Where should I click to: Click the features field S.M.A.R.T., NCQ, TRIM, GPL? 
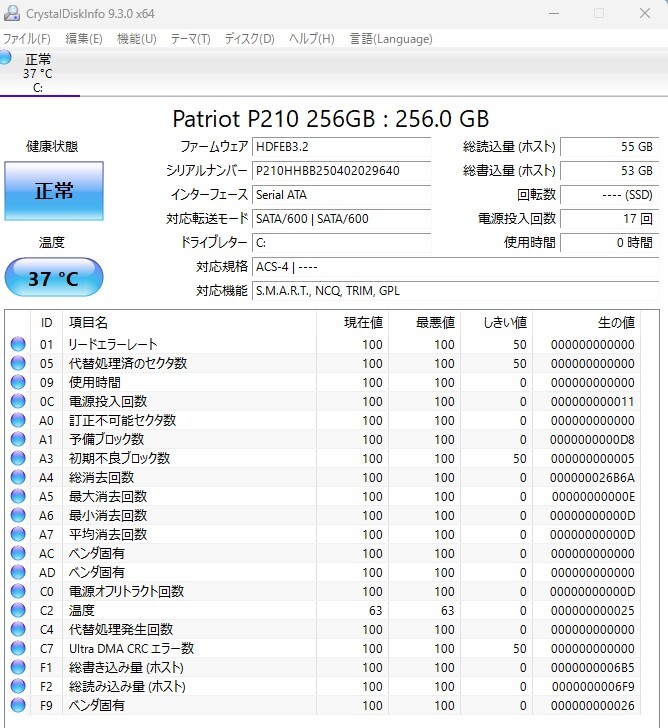tap(455, 291)
